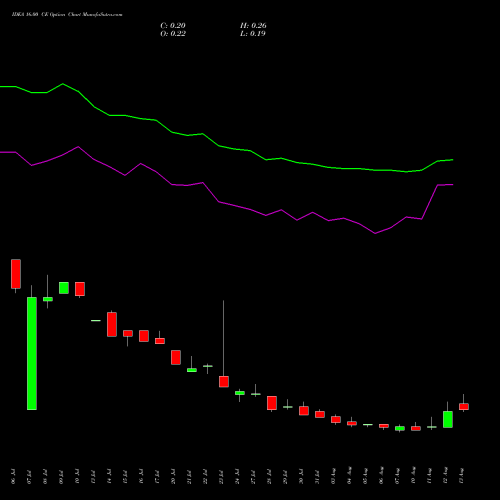Click the first red candle for 06 Jul
The width and height of the screenshot is (500, 500).
pyautogui.click(x=16, y=274)
